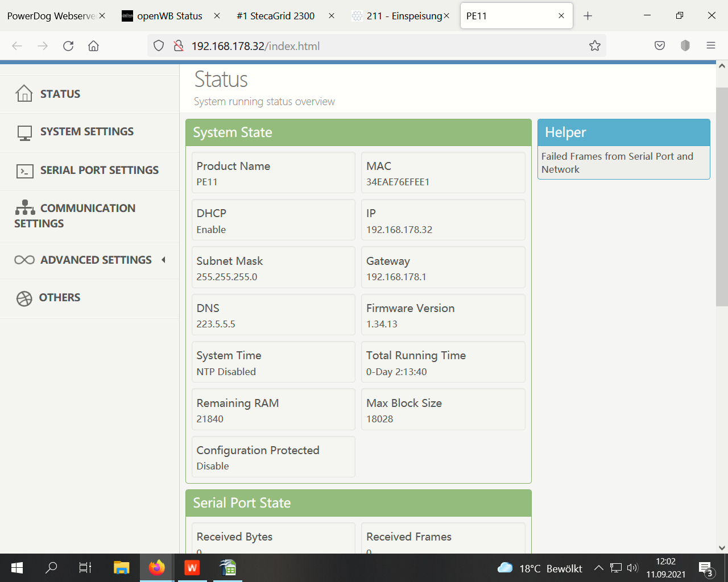The height and width of the screenshot is (582, 728).
Task: Open the ADVANCED SETTINGS menu
Action: [89, 260]
